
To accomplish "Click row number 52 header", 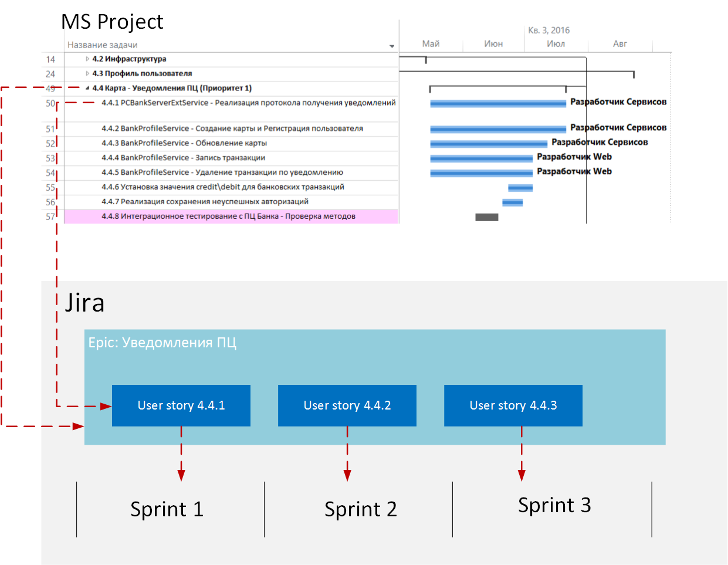I will tap(50, 144).
